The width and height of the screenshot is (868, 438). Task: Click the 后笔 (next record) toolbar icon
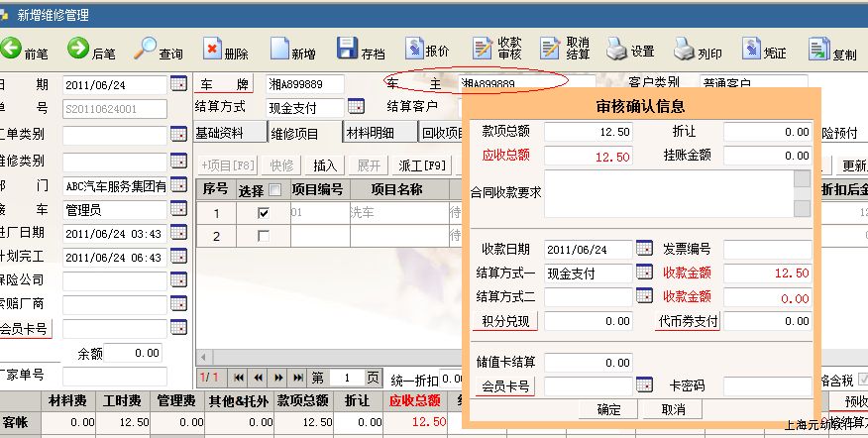coord(78,48)
